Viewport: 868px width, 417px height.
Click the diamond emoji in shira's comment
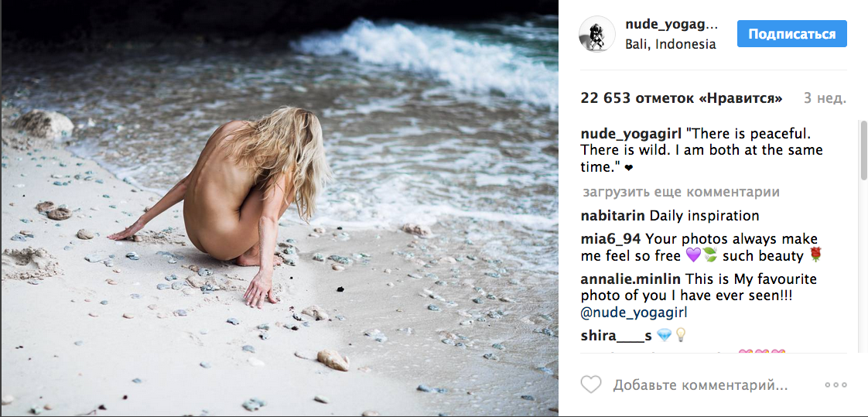tap(663, 336)
